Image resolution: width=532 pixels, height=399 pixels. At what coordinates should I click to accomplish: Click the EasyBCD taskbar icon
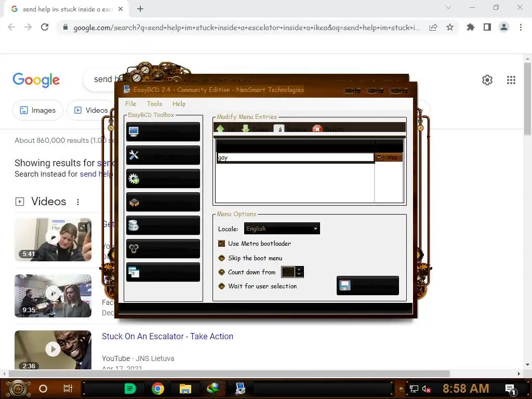point(240,388)
